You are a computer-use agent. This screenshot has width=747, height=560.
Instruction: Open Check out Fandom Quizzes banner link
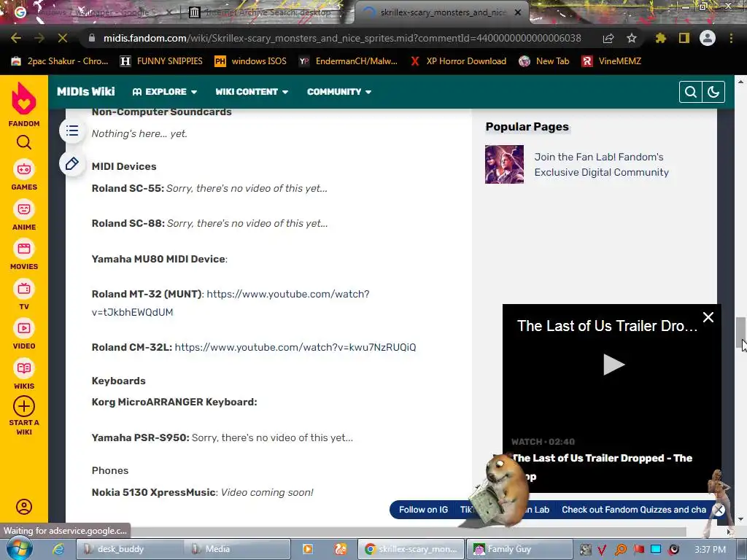634,510
